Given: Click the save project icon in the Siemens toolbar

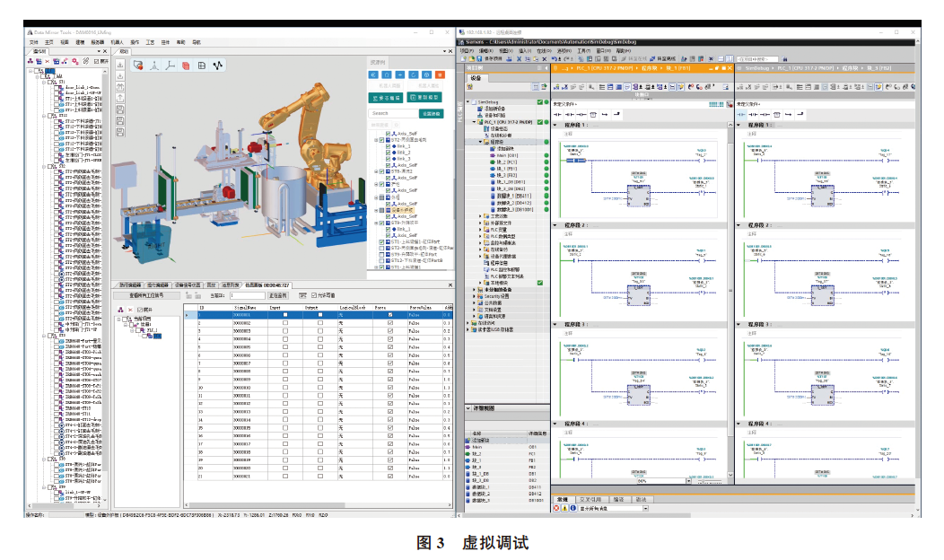Looking at the screenshot, I should tap(480, 59).
